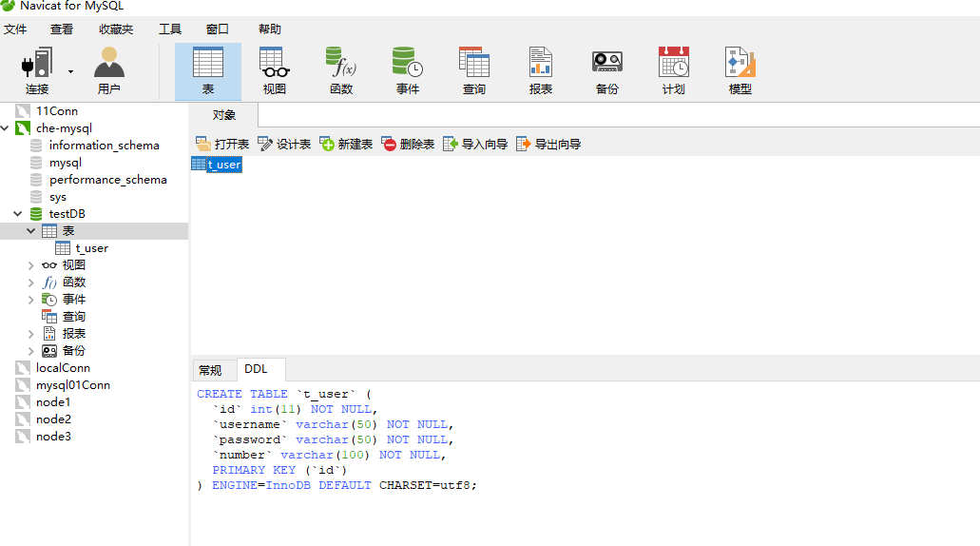
Task: Open the Function (函数) toolbar icon
Action: (x=341, y=70)
